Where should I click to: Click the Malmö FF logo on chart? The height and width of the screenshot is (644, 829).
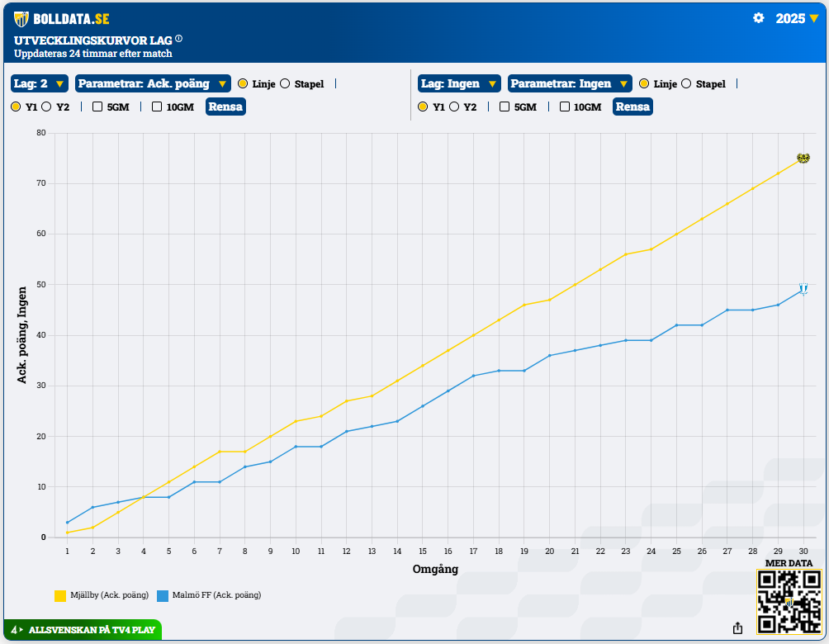coord(803,288)
